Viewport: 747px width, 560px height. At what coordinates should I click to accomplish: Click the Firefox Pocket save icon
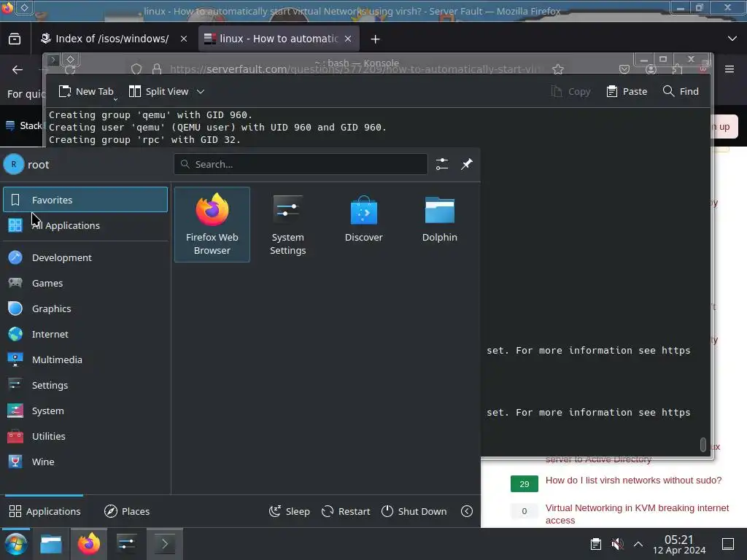tap(624, 69)
